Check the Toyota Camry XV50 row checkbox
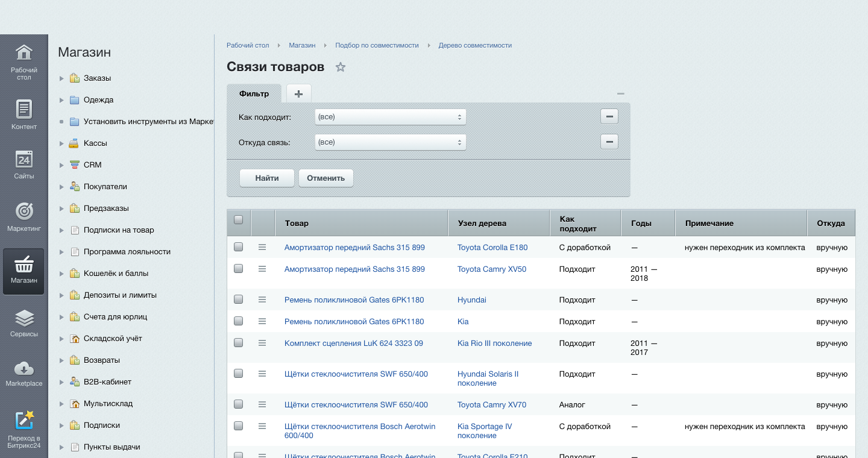 pyautogui.click(x=238, y=269)
